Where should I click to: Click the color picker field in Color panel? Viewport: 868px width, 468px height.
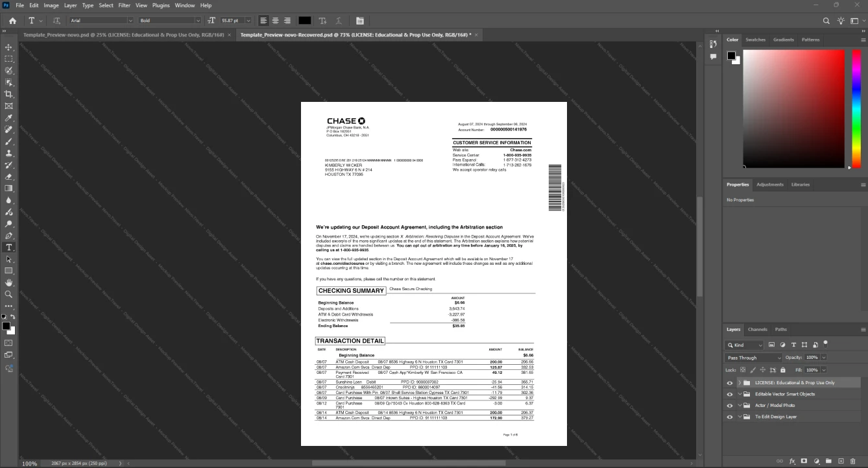tap(794, 109)
